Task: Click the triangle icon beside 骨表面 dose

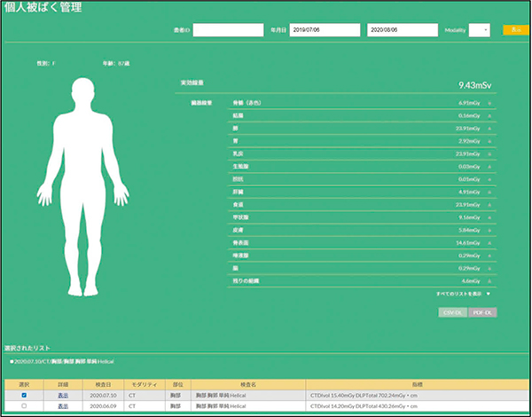Action: point(489,241)
